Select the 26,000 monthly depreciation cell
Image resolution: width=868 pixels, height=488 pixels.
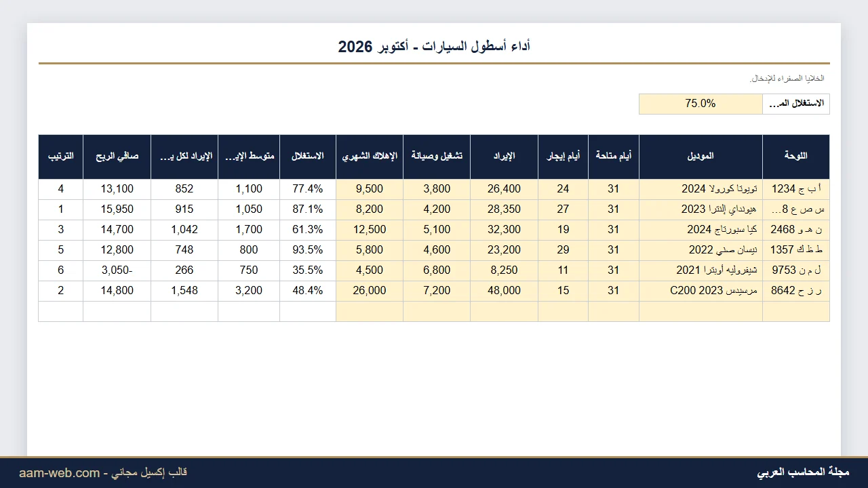click(x=370, y=291)
